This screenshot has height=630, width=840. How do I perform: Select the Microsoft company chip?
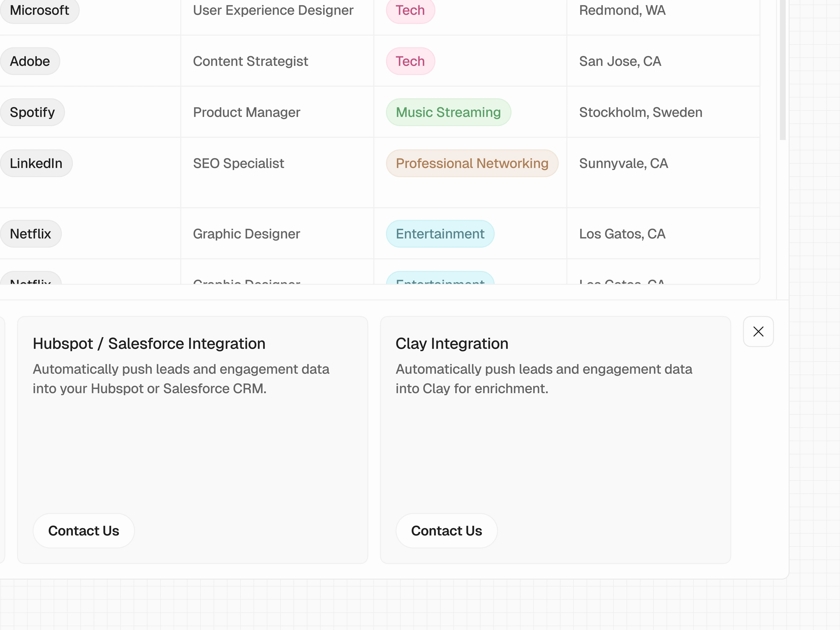coord(39,10)
